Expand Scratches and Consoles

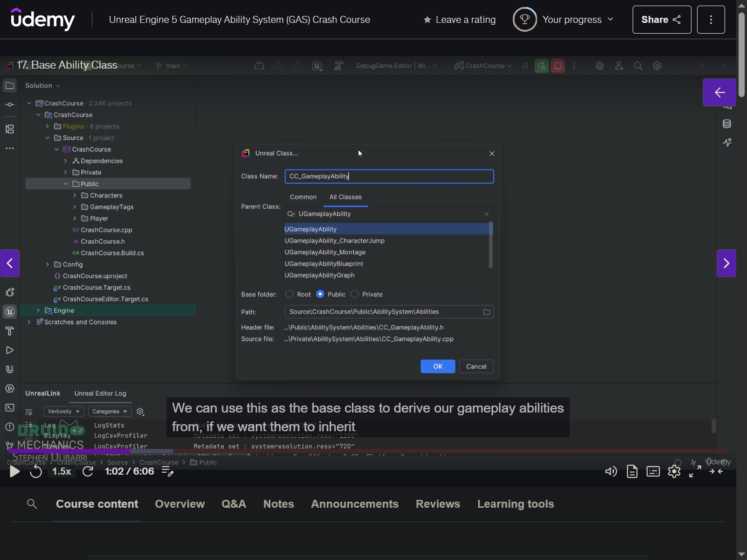[29, 322]
